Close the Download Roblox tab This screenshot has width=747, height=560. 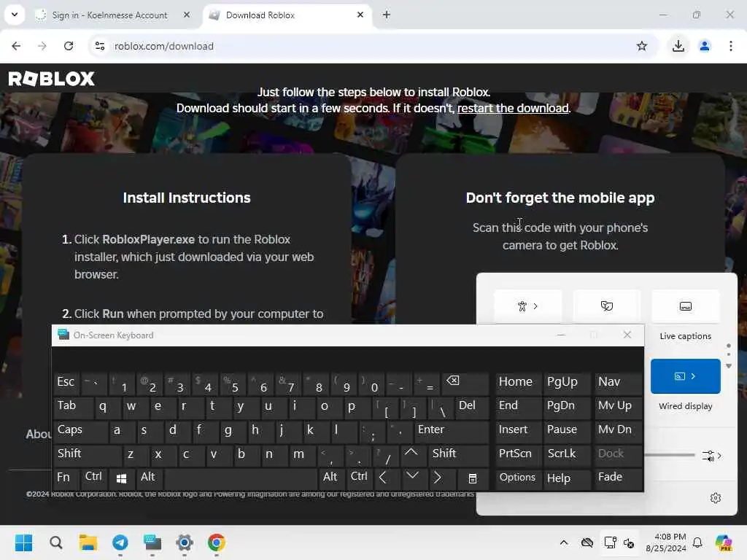tap(360, 15)
